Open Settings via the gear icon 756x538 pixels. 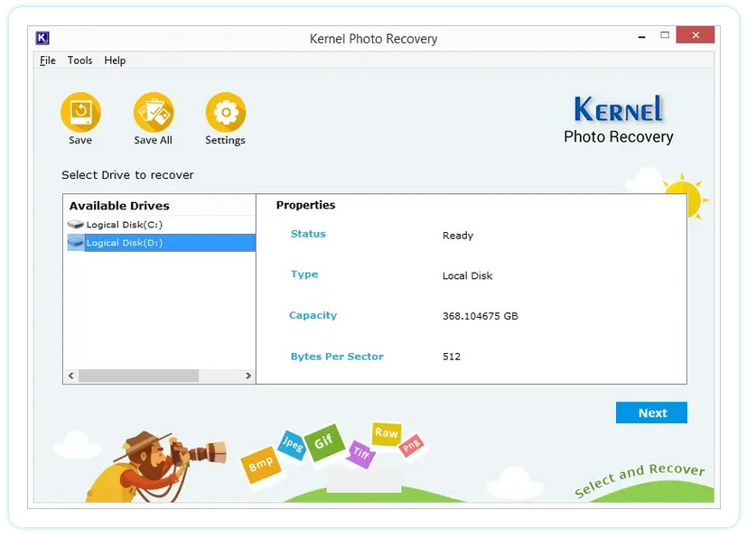click(x=226, y=112)
